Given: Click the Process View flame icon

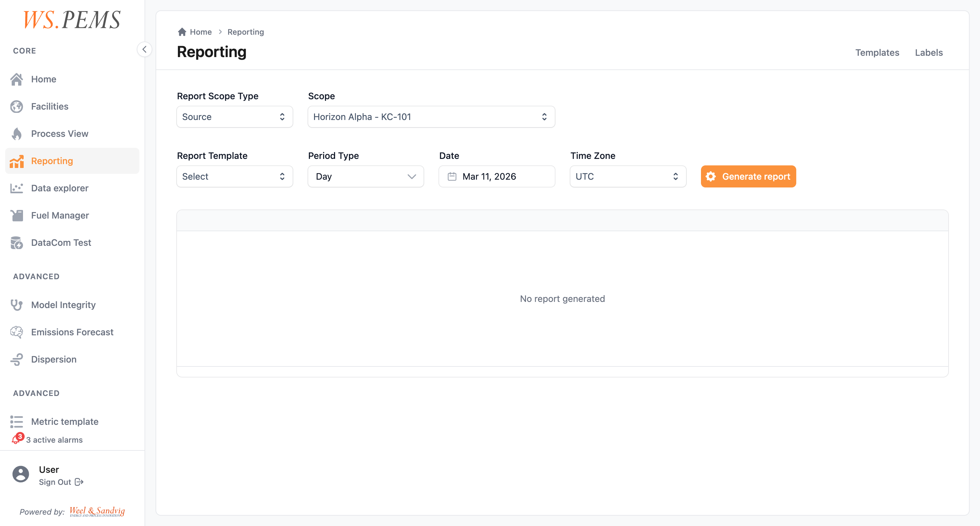Looking at the screenshot, I should (17, 134).
